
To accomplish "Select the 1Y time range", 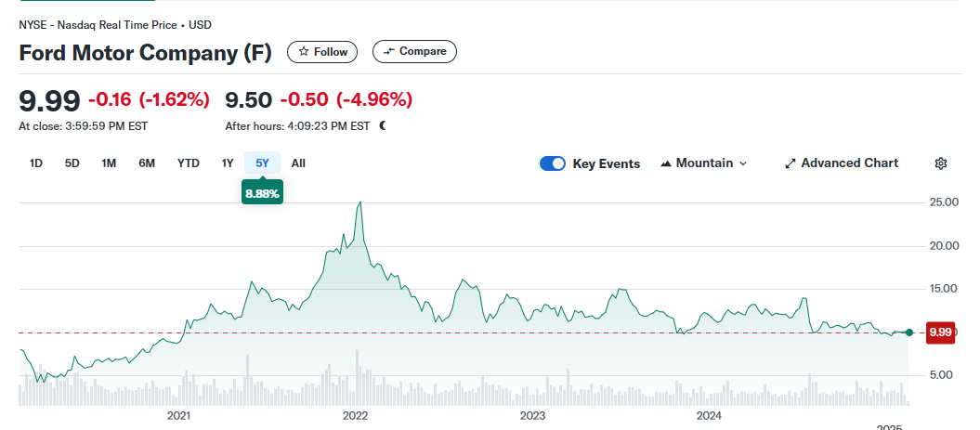I will point(228,163).
